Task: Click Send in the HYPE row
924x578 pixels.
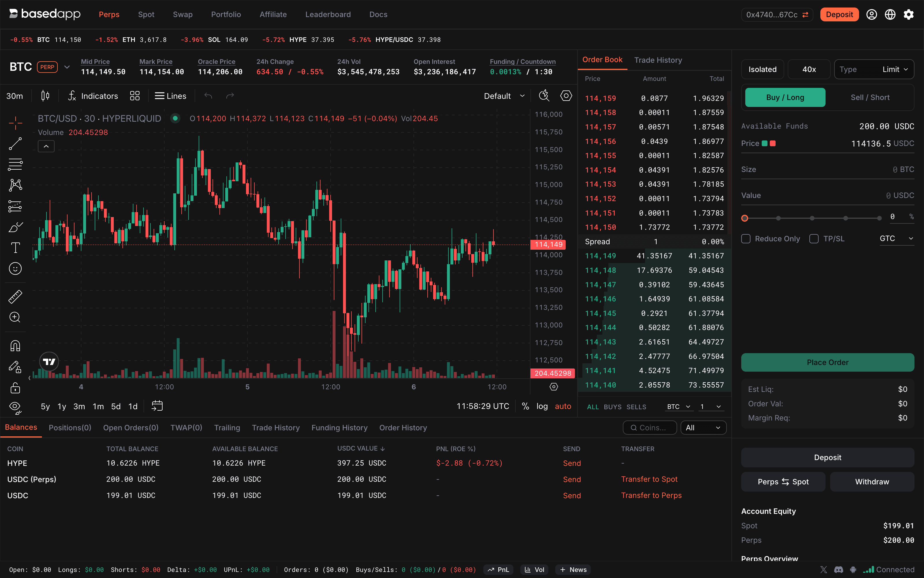Action: point(572,463)
